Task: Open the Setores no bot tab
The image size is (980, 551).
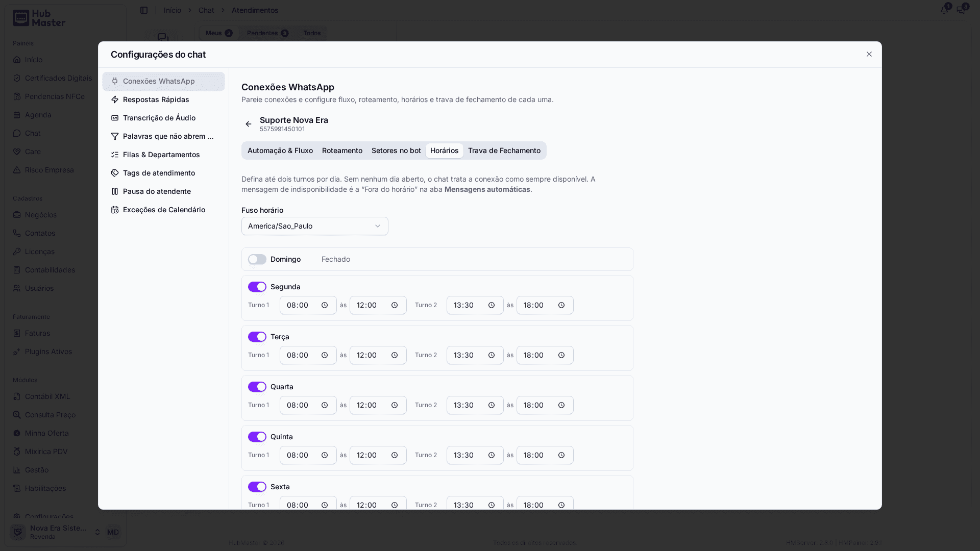Action: coord(396,151)
